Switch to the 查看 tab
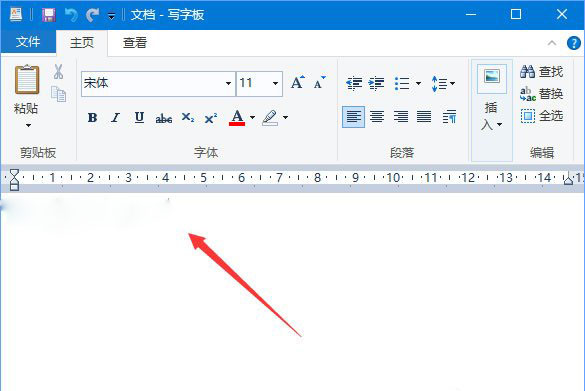The width and height of the screenshot is (585, 391). click(x=135, y=43)
